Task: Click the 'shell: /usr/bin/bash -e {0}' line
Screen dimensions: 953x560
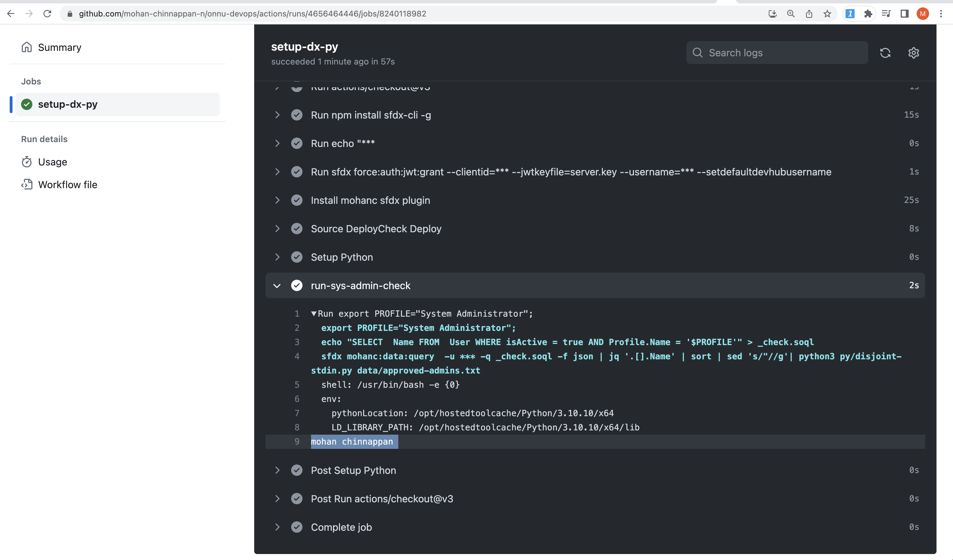Action: point(391,385)
